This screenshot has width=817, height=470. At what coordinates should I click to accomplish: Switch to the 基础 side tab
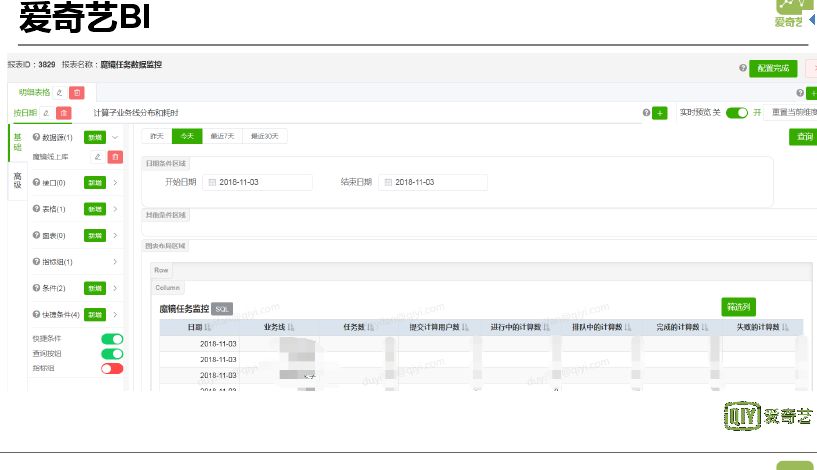[18, 142]
